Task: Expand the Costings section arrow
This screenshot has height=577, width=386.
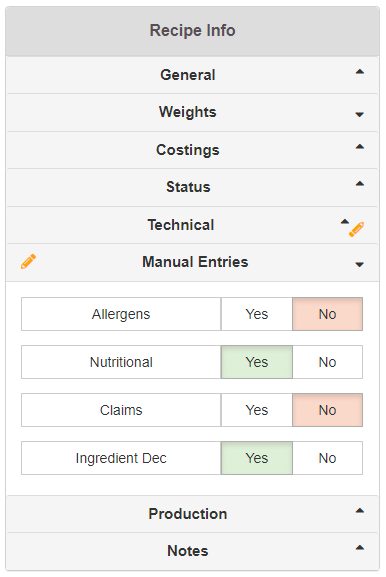Action: tap(360, 146)
